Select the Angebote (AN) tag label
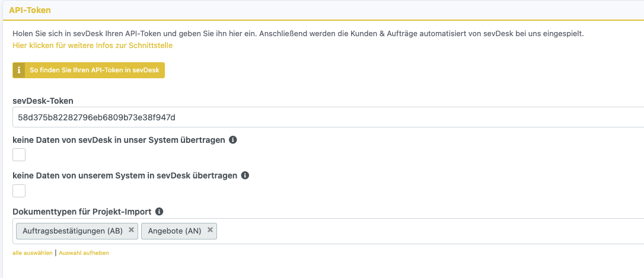The height and width of the screenshot is (278, 644). coord(174,231)
